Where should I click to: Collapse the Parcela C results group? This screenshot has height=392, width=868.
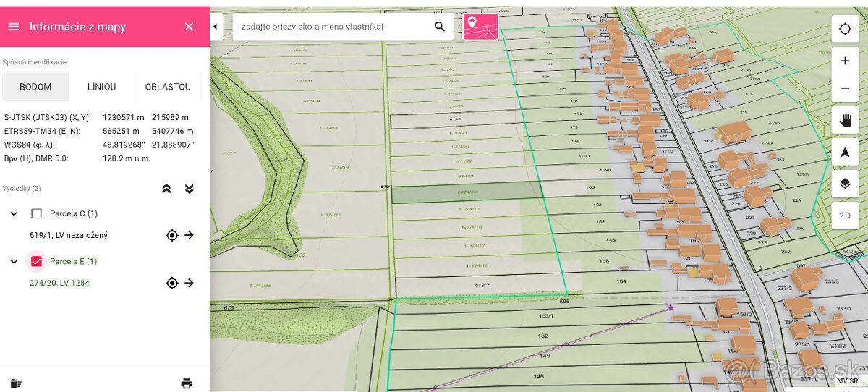tap(14, 213)
